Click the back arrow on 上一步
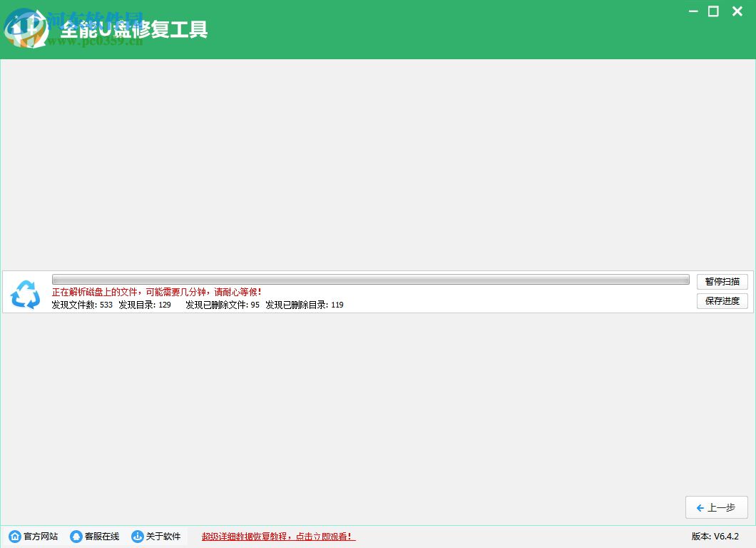The height and width of the screenshot is (548, 756). pyautogui.click(x=701, y=507)
